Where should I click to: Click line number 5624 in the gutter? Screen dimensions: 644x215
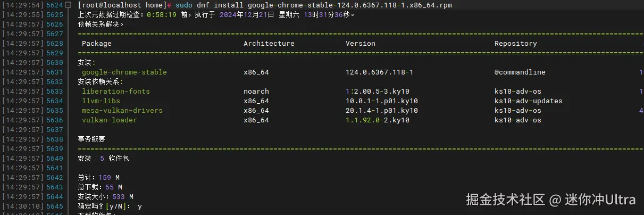point(55,5)
